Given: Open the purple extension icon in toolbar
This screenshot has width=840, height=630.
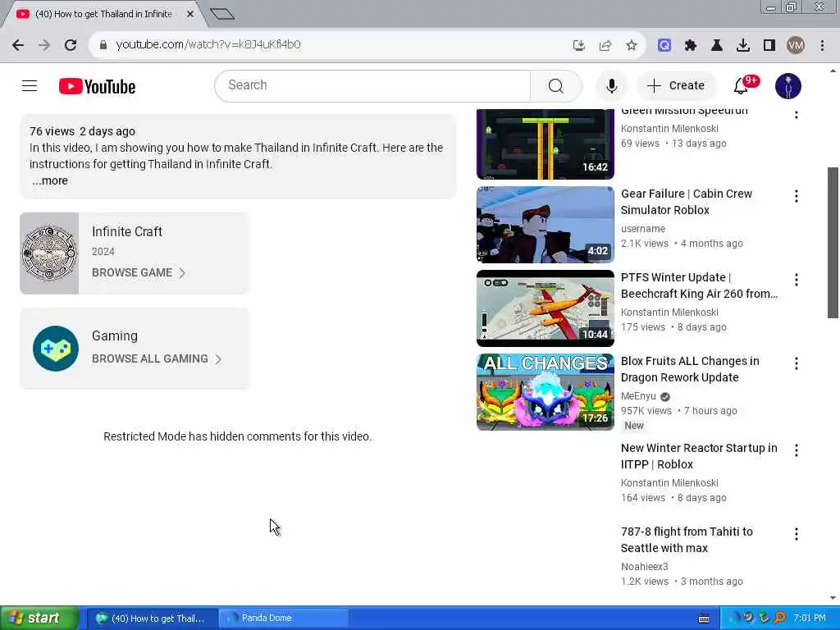Looking at the screenshot, I should coord(664,45).
